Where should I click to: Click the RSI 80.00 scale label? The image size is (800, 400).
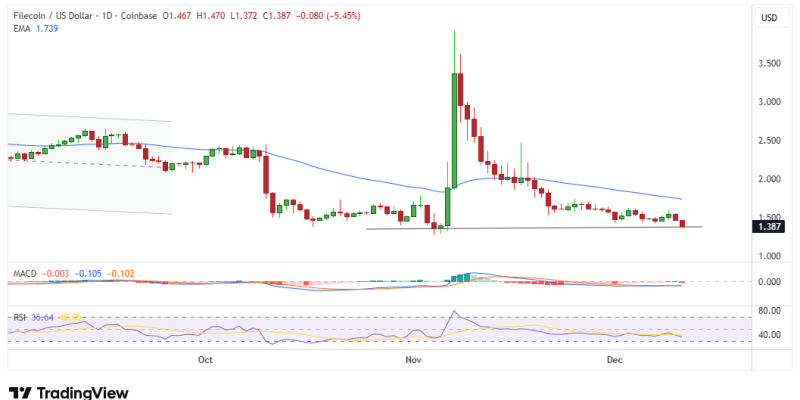coord(768,311)
